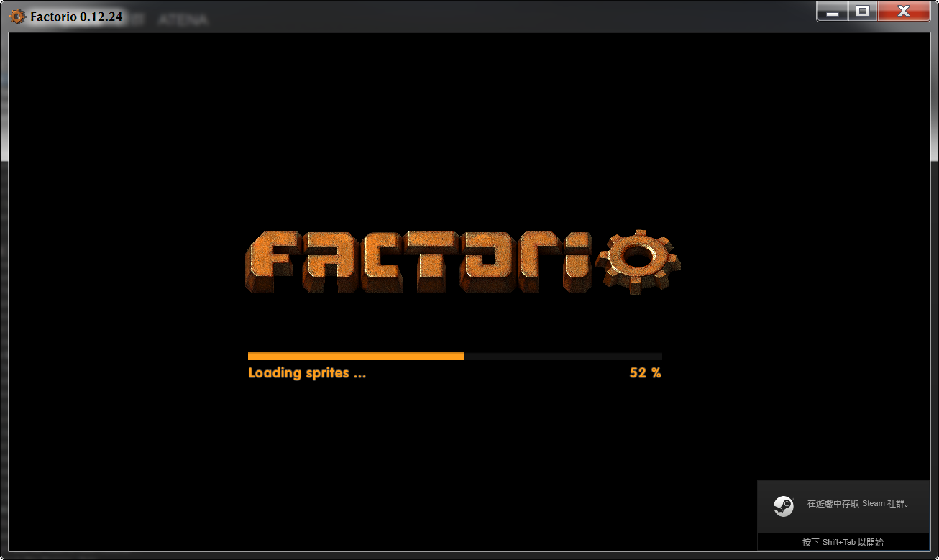Click the Steam logo in overlay notification
This screenshot has height=560, width=939.
point(783,506)
